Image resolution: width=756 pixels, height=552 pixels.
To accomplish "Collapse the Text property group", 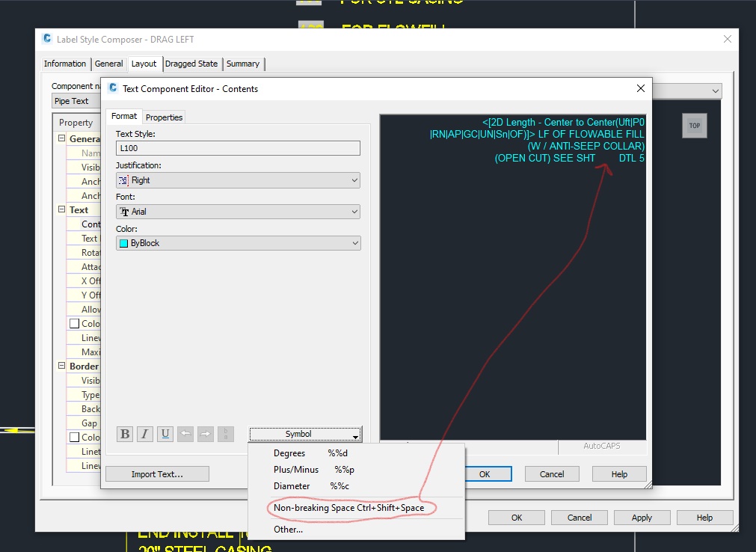I will [x=62, y=209].
